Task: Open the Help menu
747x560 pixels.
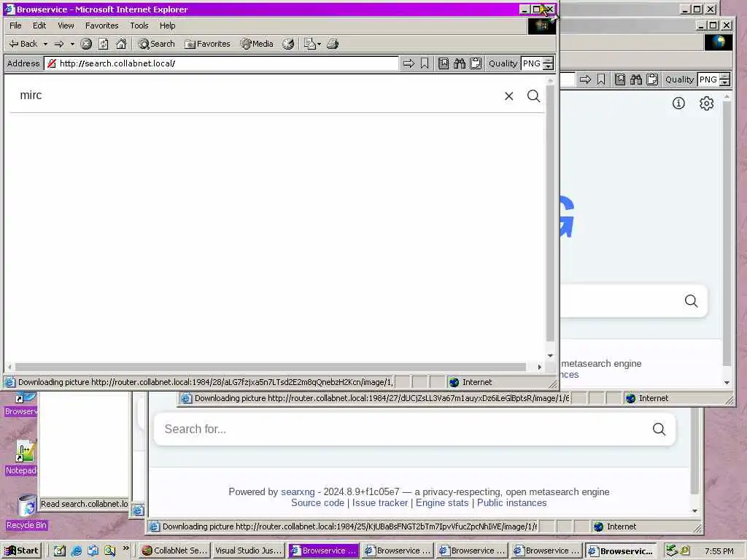Action: click(167, 26)
